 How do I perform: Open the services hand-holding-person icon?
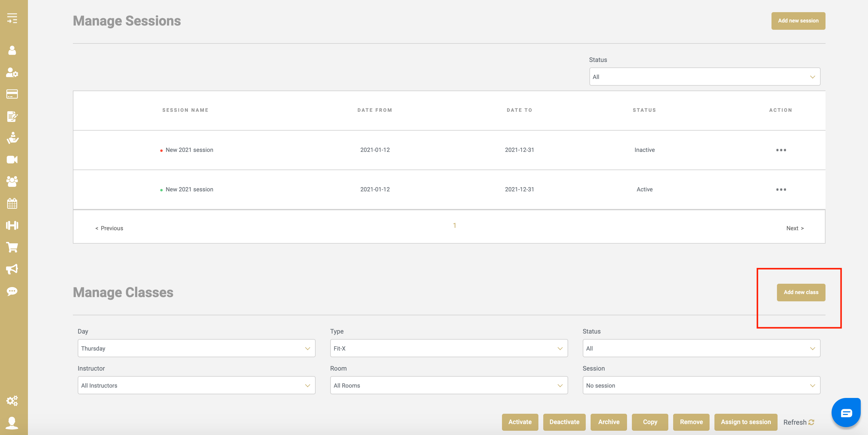[12, 138]
